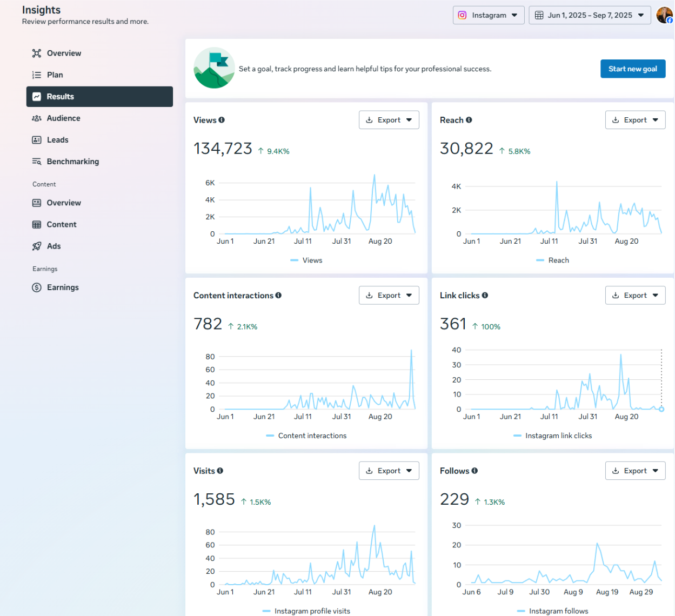
Task: Click the Start new goal button
Action: [x=632, y=69]
